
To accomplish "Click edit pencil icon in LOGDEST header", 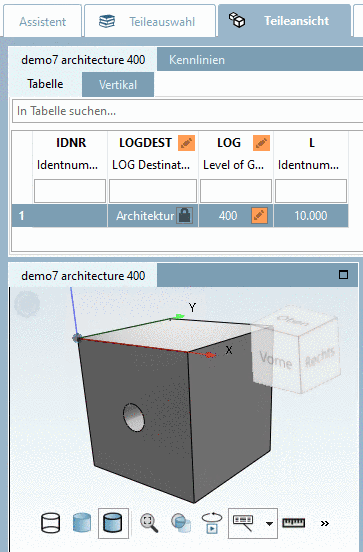I will point(186,143).
